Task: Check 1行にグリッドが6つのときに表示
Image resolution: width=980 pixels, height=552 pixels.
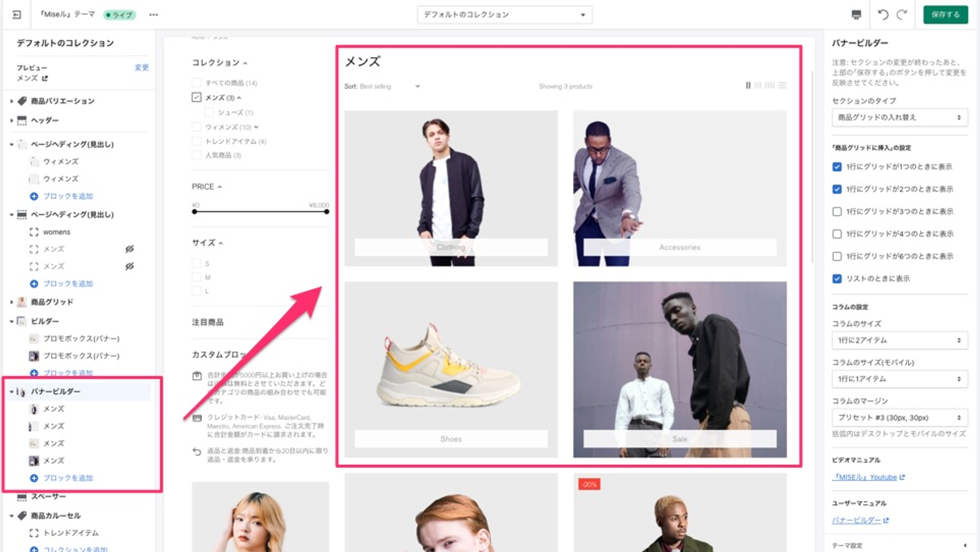Action: [x=837, y=257]
